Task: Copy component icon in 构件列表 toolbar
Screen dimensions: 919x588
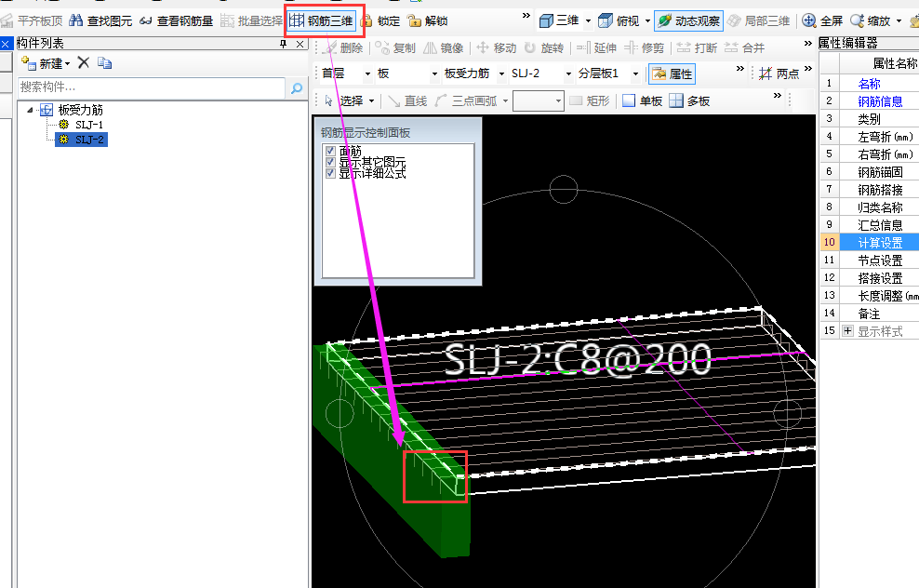Action: (x=105, y=62)
